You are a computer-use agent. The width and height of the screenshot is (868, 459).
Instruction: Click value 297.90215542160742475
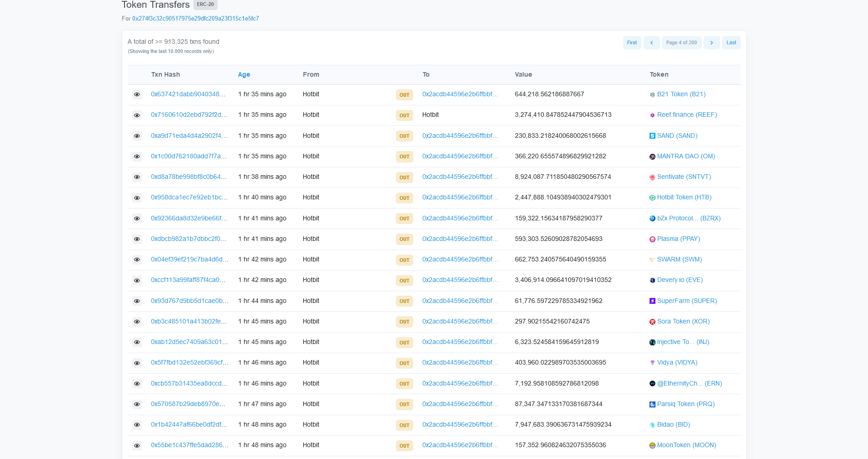click(552, 321)
